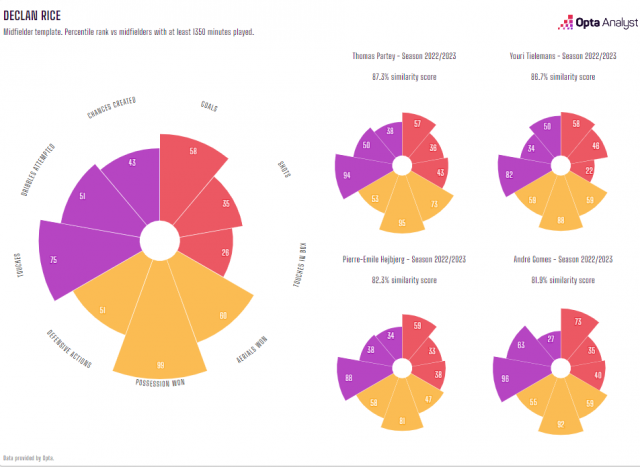The width and height of the screenshot is (640, 467).
Task: Click the Thomas Partey chart title
Action: (404, 56)
